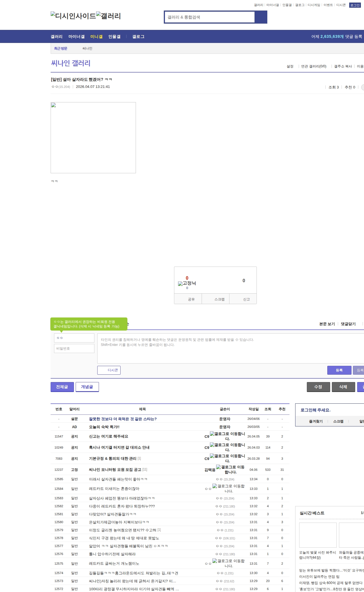364x592 pixels.
Task: Open 씨나인 in recent visits bar
Action: (x=87, y=48)
